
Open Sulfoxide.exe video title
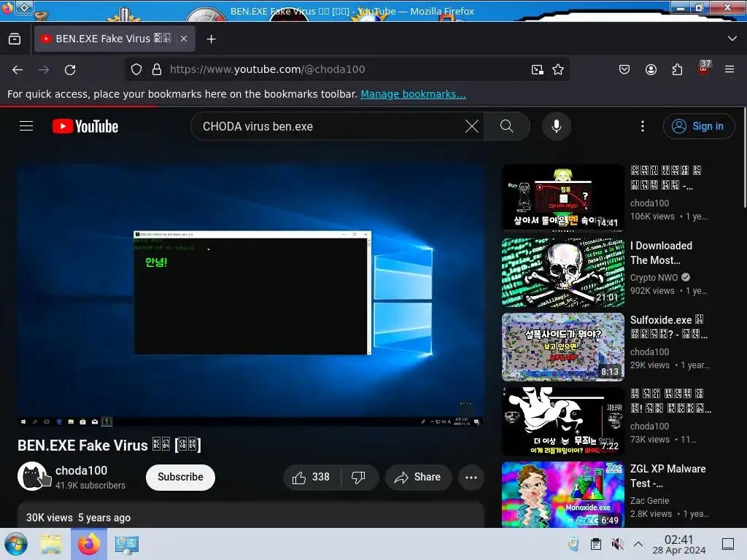pos(668,327)
